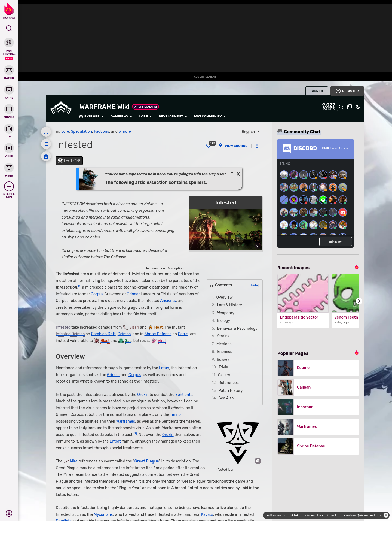Image resolution: width=392 pixels, height=545 pixels.
Task: Open the Endoparasitic Vector image card
Action: pos(303,301)
